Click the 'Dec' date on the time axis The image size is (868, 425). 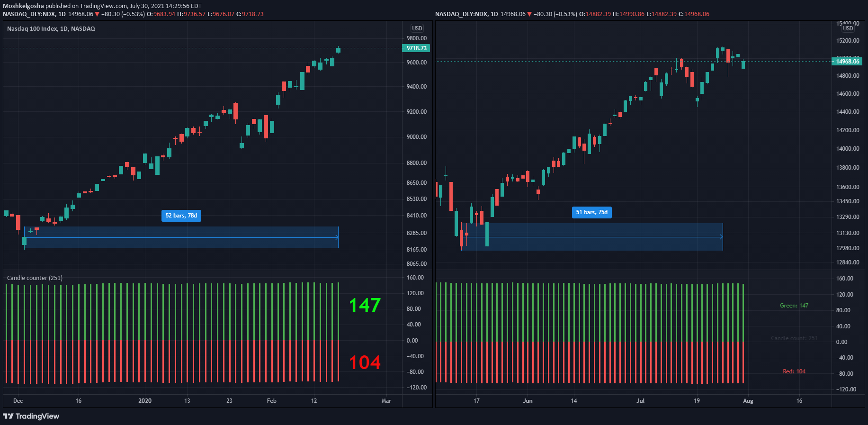(x=18, y=401)
